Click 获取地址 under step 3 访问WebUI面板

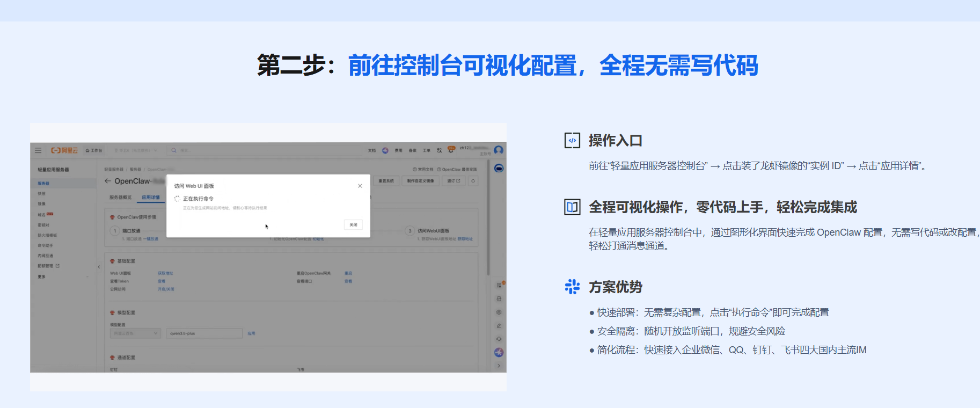click(465, 239)
